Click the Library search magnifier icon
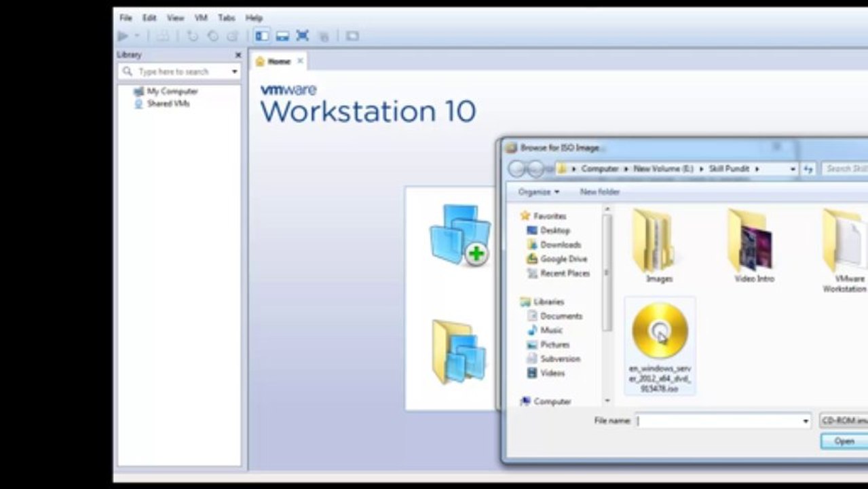Image resolution: width=868 pixels, height=489 pixels. (128, 71)
